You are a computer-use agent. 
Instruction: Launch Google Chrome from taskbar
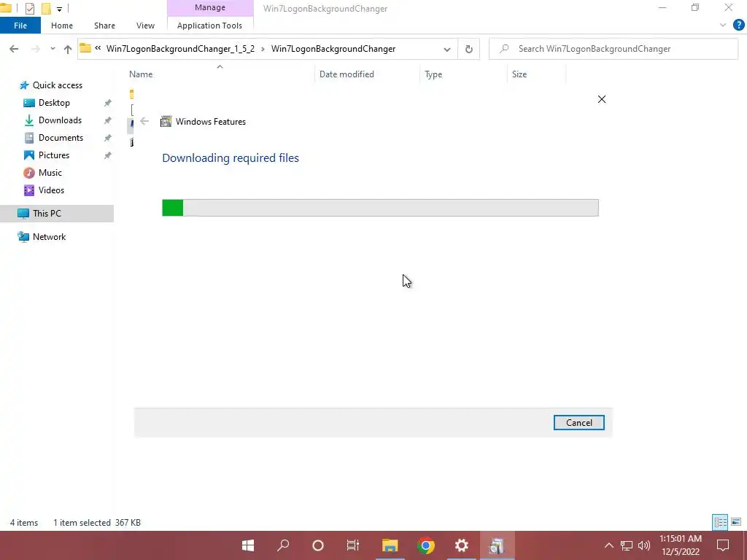(426, 545)
